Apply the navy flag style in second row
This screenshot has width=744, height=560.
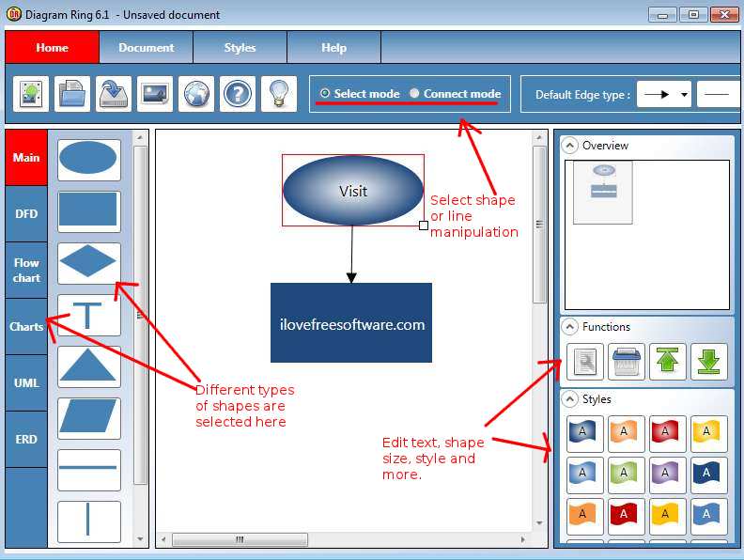[x=708, y=475]
